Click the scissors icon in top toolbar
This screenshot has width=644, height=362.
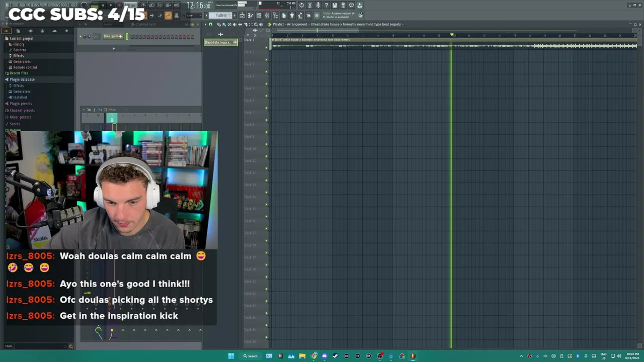pos(309,5)
